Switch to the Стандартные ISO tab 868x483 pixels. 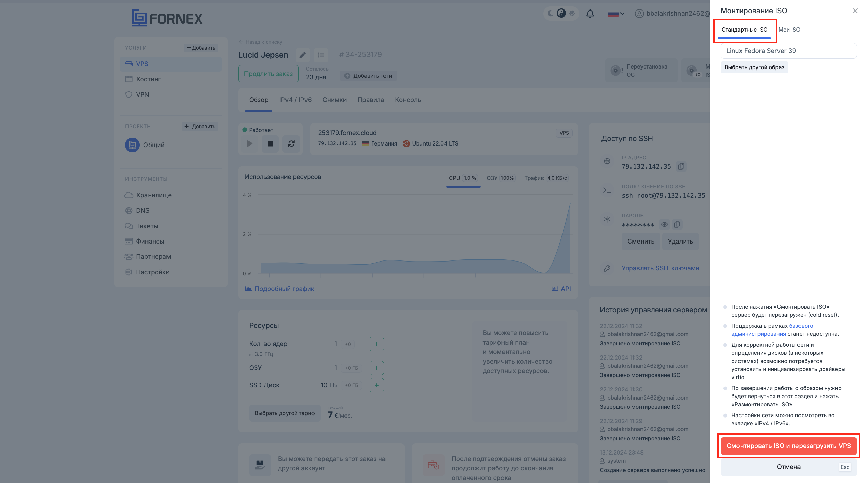click(x=744, y=30)
